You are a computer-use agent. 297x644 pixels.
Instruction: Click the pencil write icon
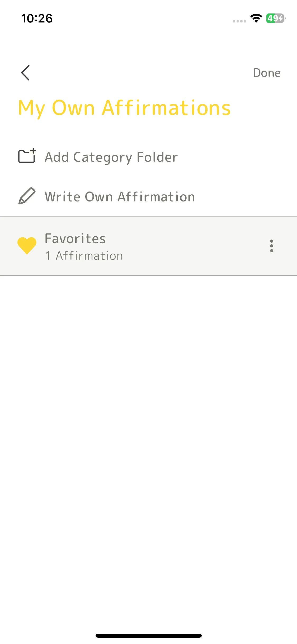[27, 196]
